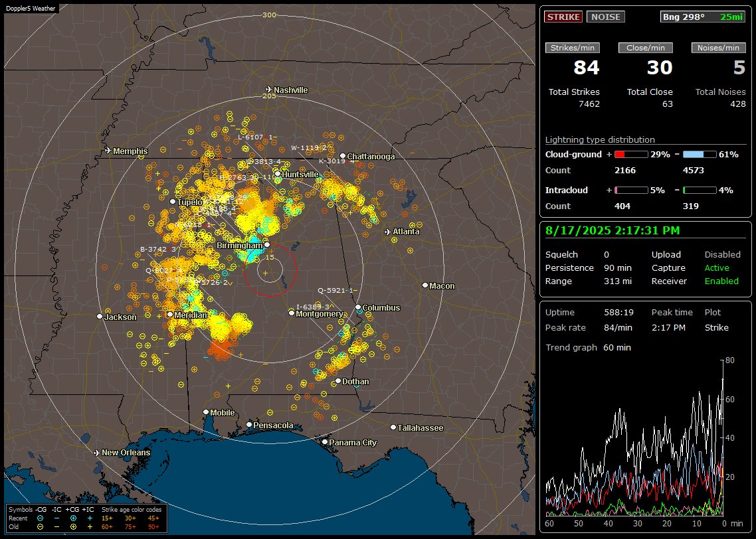Click the Upload Disabled status
The height and width of the screenshot is (539, 756).
click(x=722, y=255)
